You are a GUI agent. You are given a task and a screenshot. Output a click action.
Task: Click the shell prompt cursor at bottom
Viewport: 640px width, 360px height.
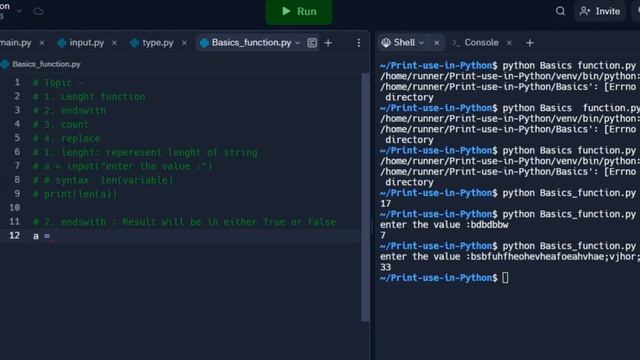pos(505,278)
